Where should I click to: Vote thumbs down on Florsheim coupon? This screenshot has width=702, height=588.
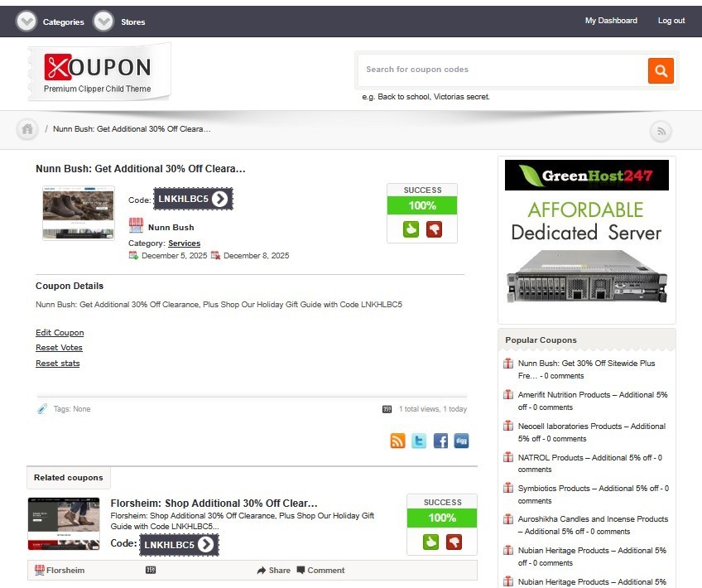pyautogui.click(x=454, y=542)
